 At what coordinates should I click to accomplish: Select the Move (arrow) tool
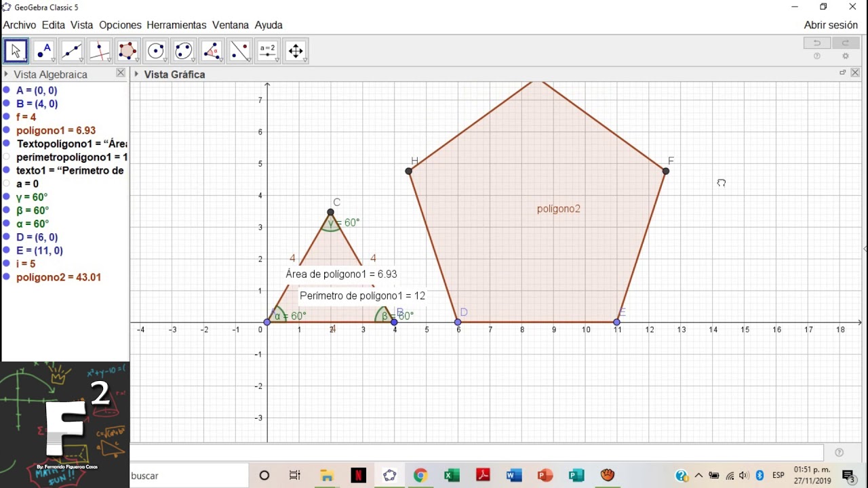[16, 51]
